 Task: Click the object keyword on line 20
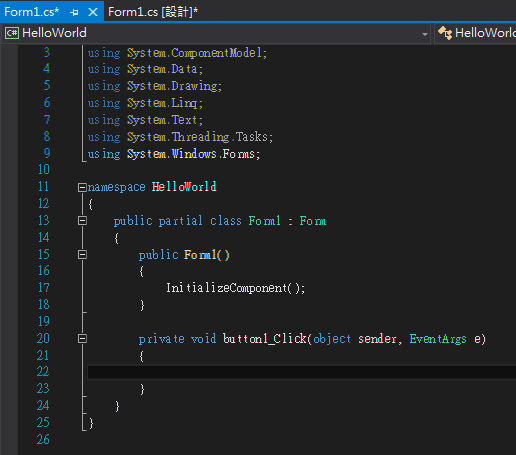coord(332,339)
